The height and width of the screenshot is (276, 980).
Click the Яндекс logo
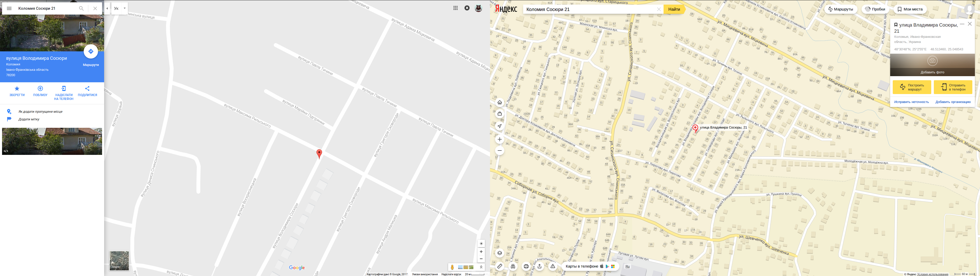(x=506, y=9)
